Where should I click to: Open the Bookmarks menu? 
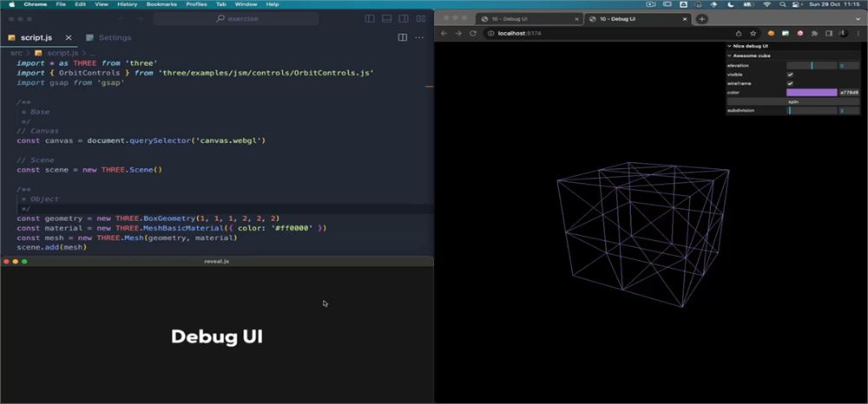coord(161,3)
